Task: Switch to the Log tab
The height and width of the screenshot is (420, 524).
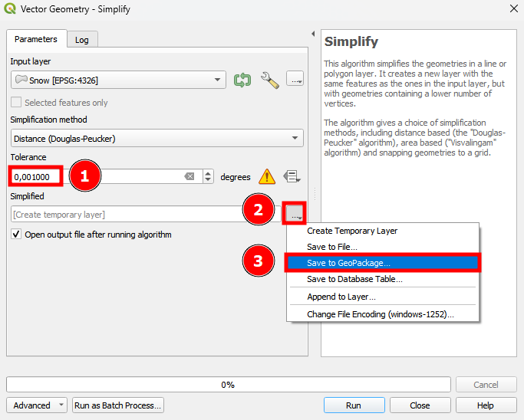Action: (81, 40)
